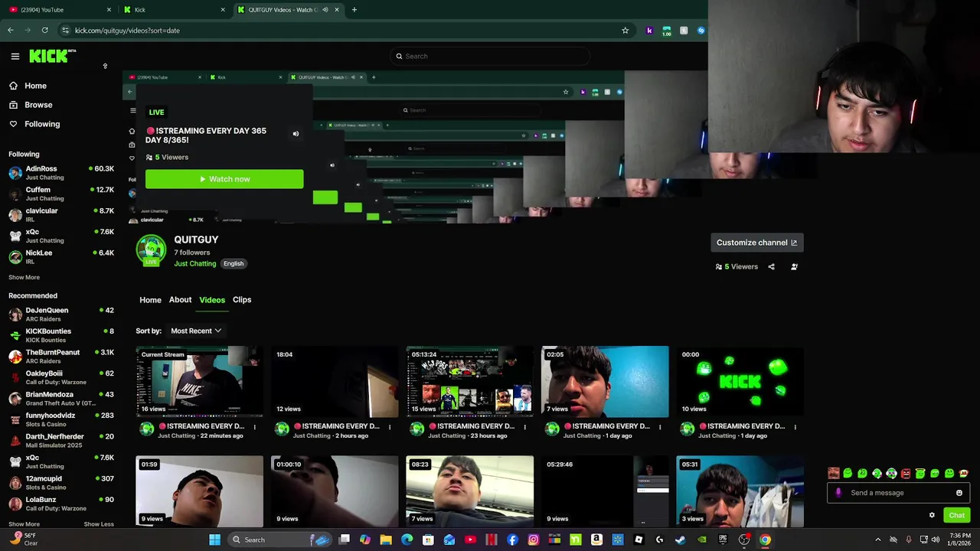Mute the live stream preview
Screen dimensions: 980x551
tap(296, 134)
